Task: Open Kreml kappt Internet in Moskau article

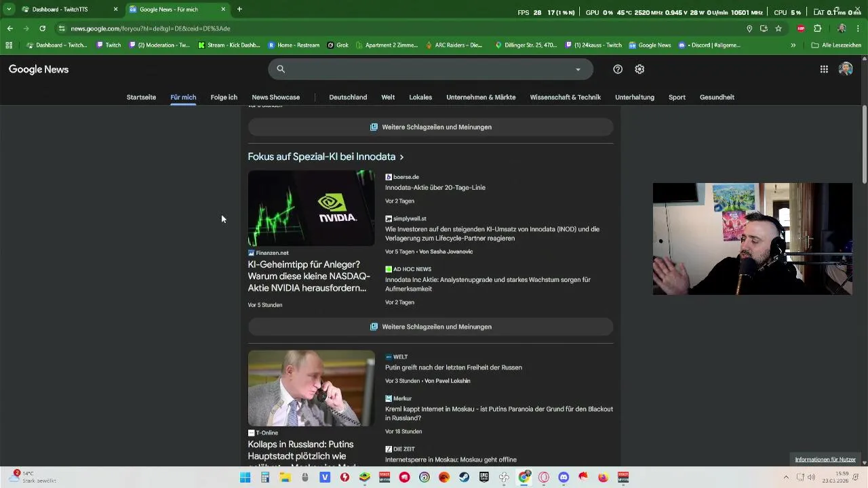Action: coord(499,413)
